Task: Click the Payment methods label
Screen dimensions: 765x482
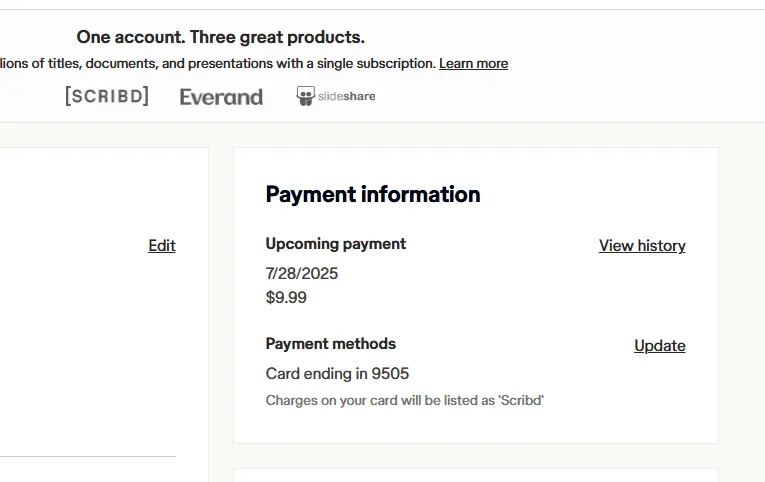Action: (330, 343)
